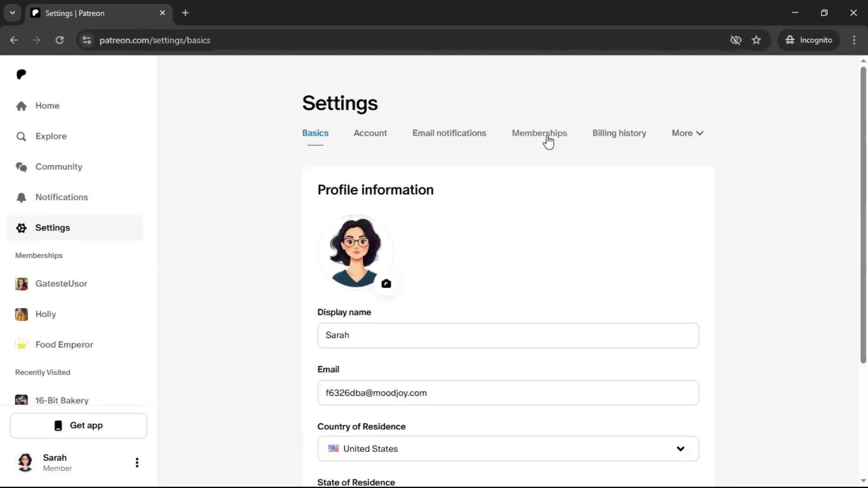Go back with browser back arrow

point(14,40)
